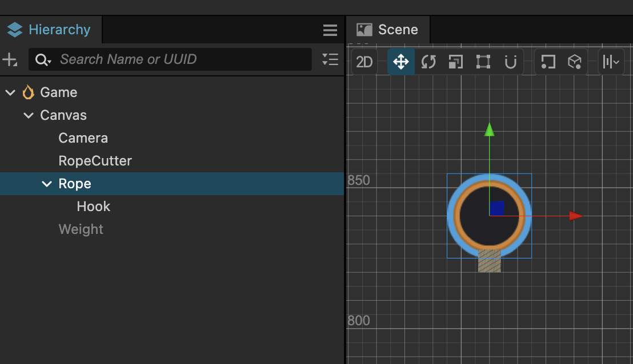Select the Hook node in hierarchy
Viewport: 633px width, 364px height.
(93, 207)
